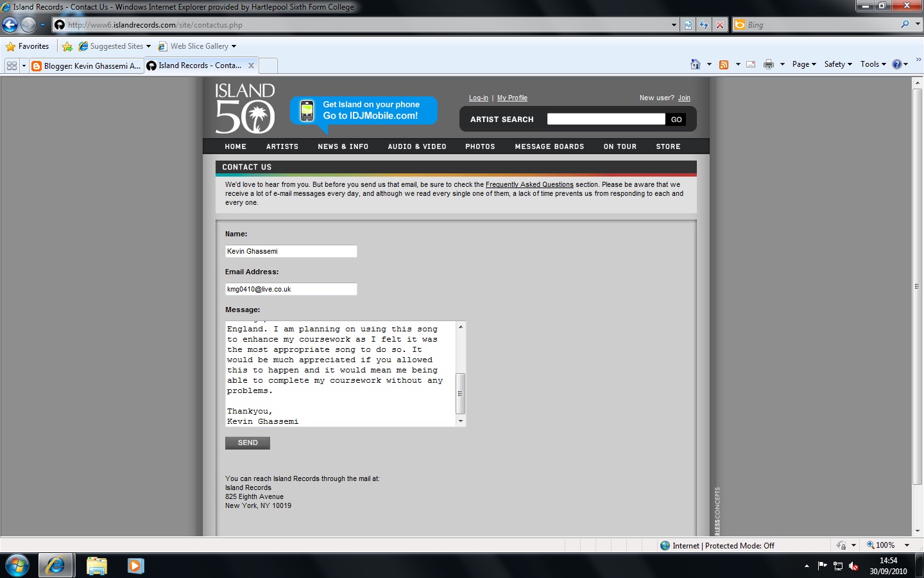
Task: Open the search provider dropdown arrow
Action: coord(918,24)
